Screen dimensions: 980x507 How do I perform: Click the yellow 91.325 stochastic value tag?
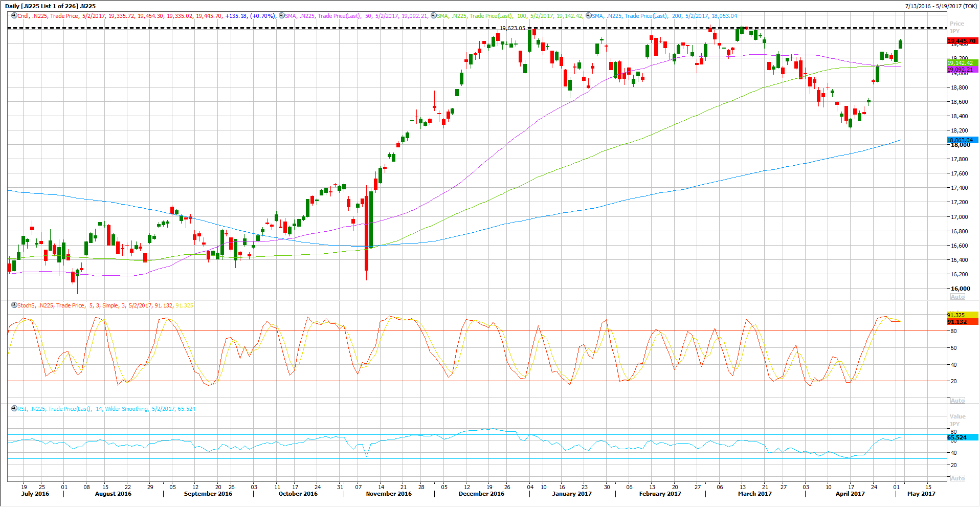(x=962, y=315)
